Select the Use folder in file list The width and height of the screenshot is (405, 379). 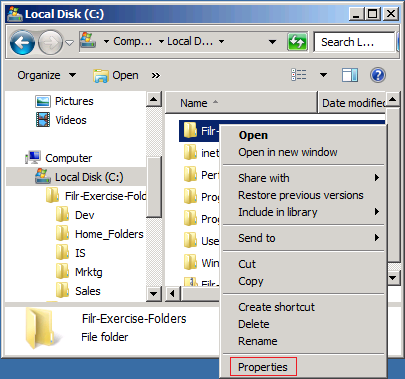pyautogui.click(x=202, y=241)
